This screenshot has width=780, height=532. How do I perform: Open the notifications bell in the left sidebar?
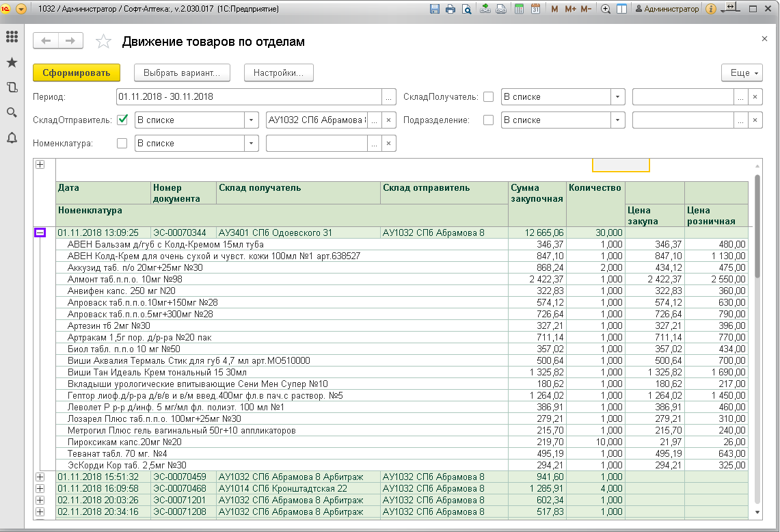click(x=12, y=137)
